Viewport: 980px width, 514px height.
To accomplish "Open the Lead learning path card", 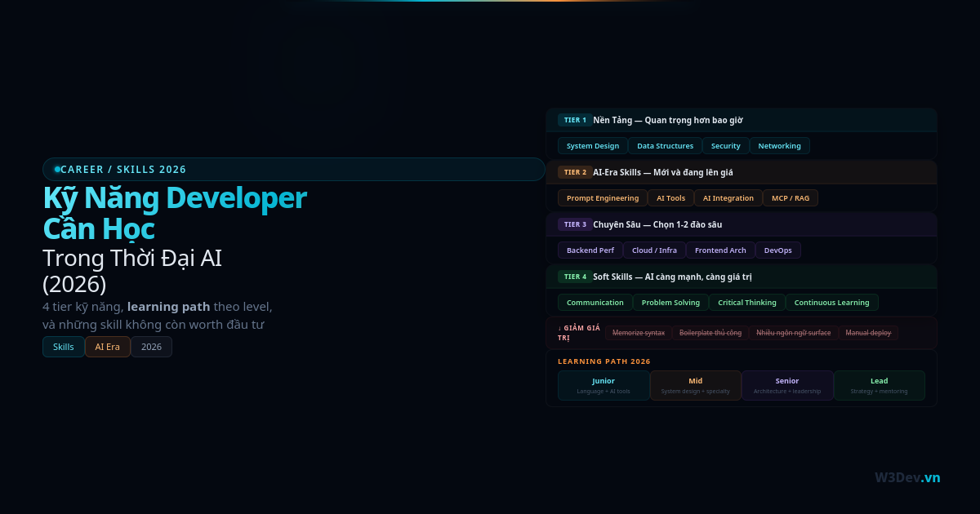I will tap(879, 385).
